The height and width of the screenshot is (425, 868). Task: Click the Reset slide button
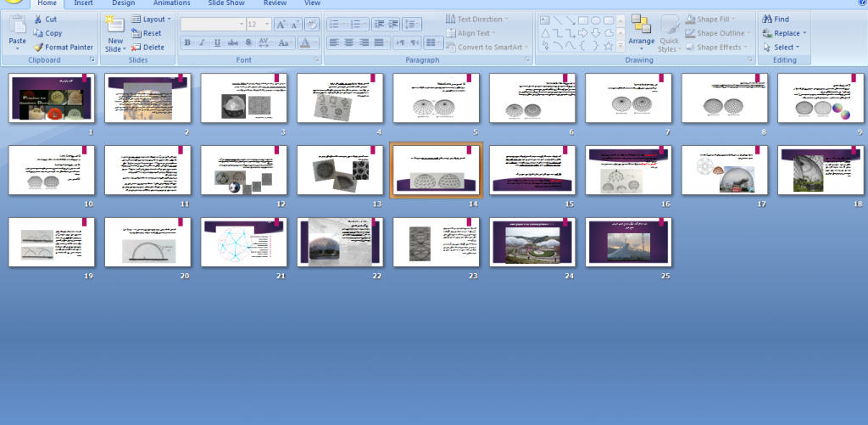(x=146, y=33)
